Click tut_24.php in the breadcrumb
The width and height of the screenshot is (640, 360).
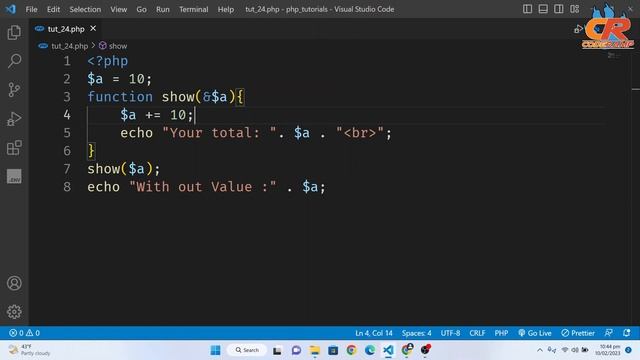pos(69,46)
